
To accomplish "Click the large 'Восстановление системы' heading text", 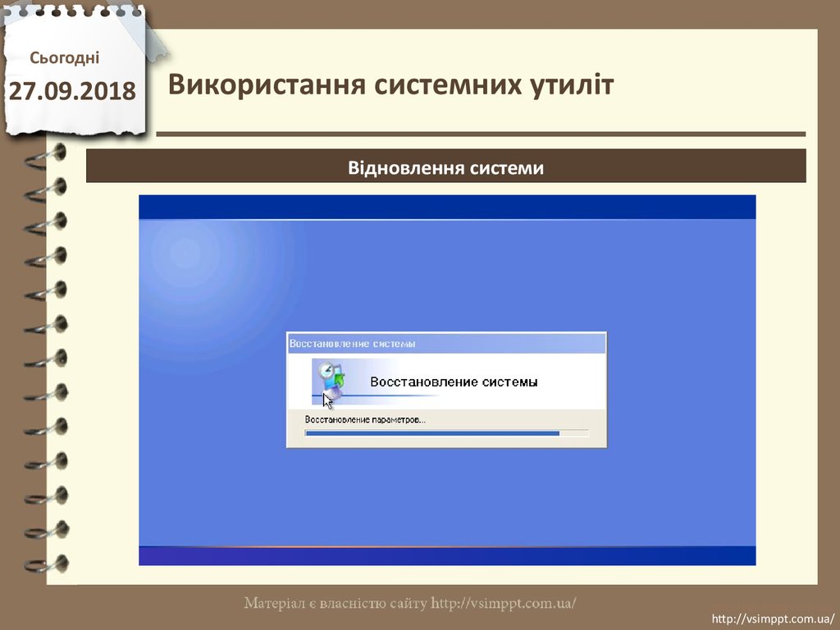I will 454,382.
